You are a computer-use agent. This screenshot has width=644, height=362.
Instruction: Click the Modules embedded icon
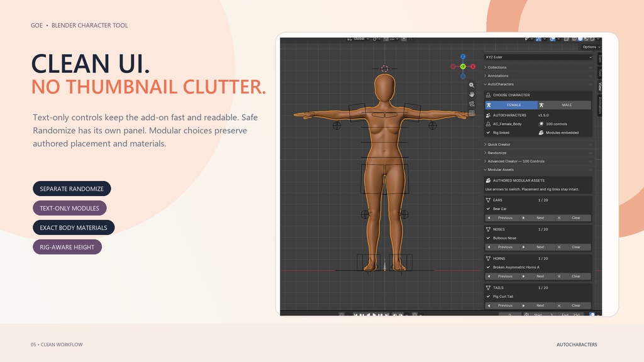tap(541, 133)
